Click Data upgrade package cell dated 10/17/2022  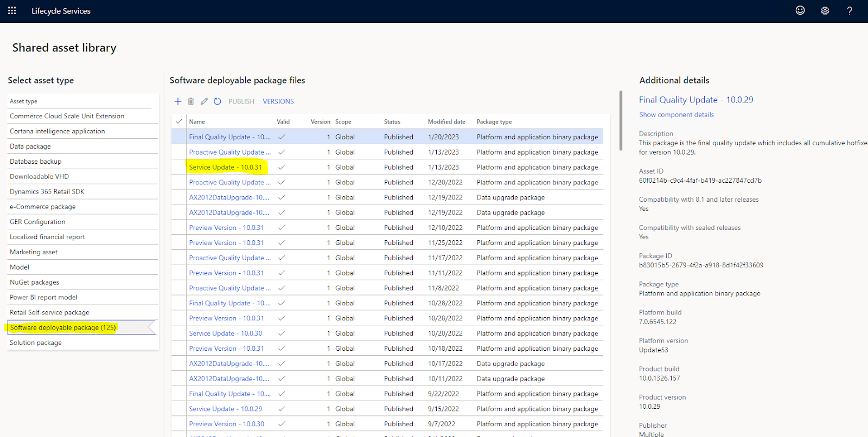click(x=510, y=364)
